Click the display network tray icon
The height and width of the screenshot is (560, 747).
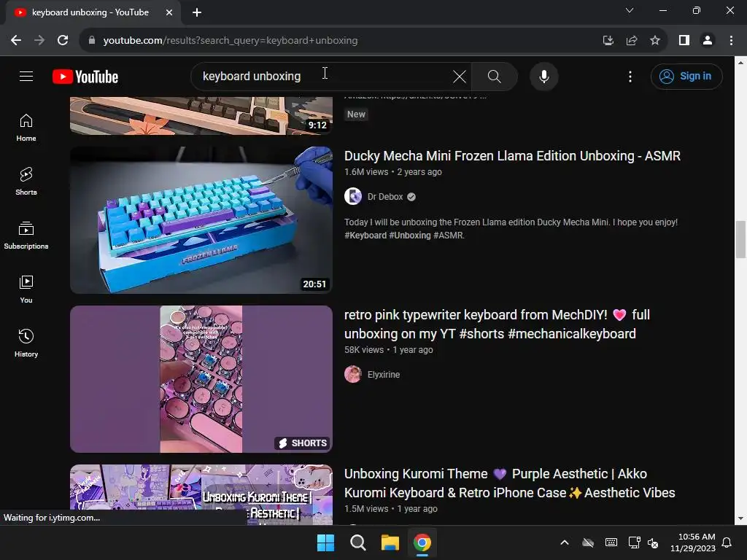[x=634, y=542]
